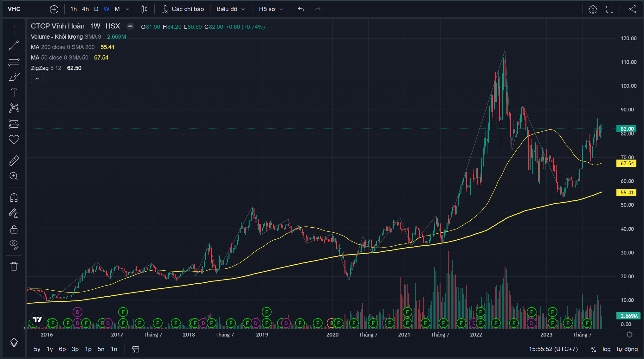Hide all drawings with eye icon
644x359 pixels.
click(14, 244)
